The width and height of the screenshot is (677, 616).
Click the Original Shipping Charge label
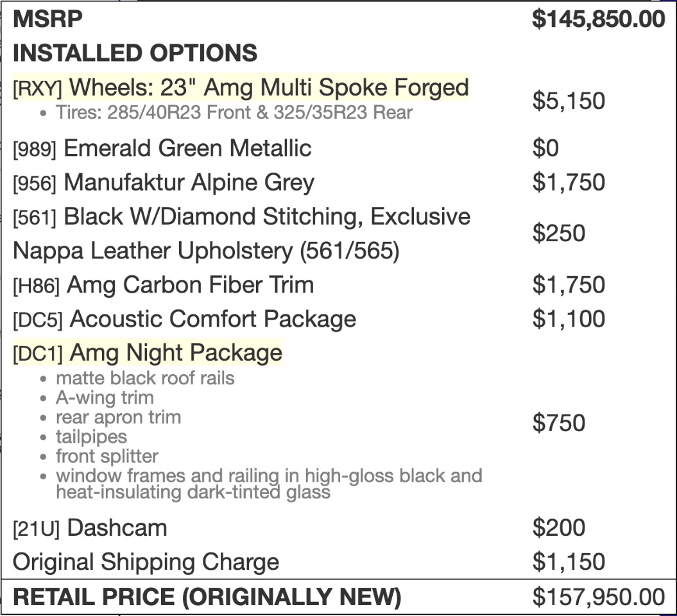click(146, 562)
